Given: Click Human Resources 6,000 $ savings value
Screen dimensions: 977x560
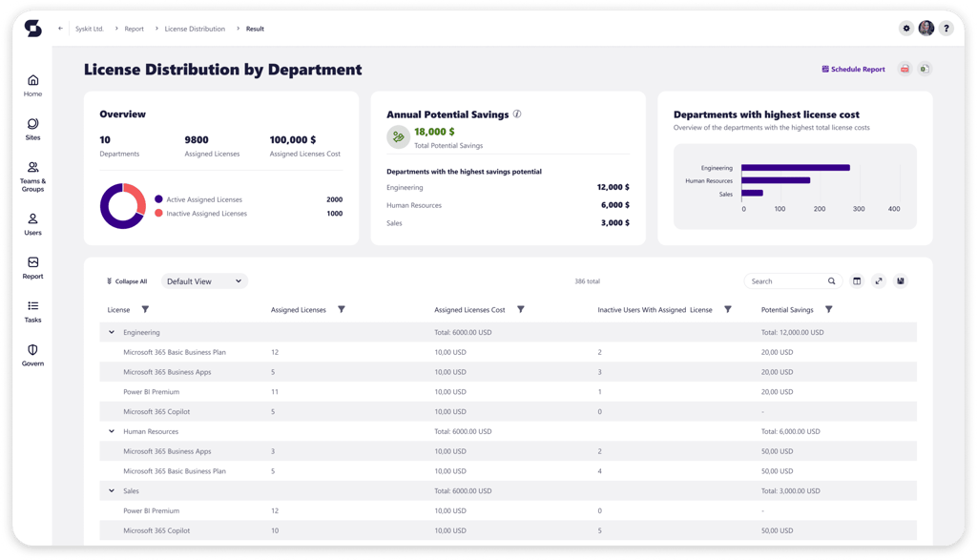Looking at the screenshot, I should tap(615, 205).
